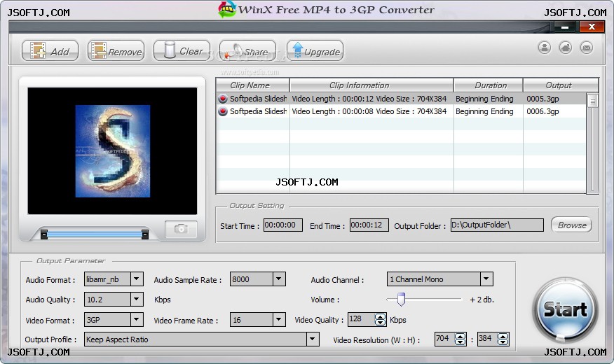Open the home page round icon
The height and width of the screenshot is (364, 614).
click(566, 48)
